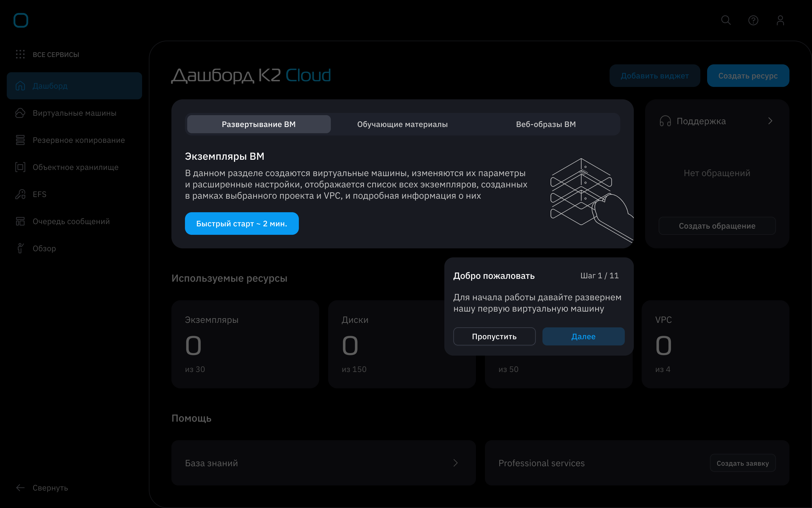The width and height of the screenshot is (812, 508).
Task: Open Очередь сообщений section
Action: tap(74, 222)
